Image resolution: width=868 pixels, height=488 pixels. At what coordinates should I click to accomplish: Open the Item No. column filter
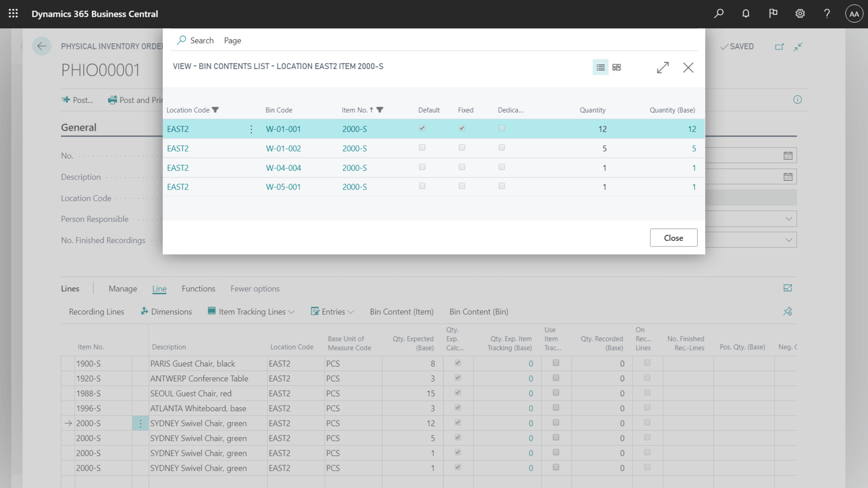pyautogui.click(x=380, y=110)
